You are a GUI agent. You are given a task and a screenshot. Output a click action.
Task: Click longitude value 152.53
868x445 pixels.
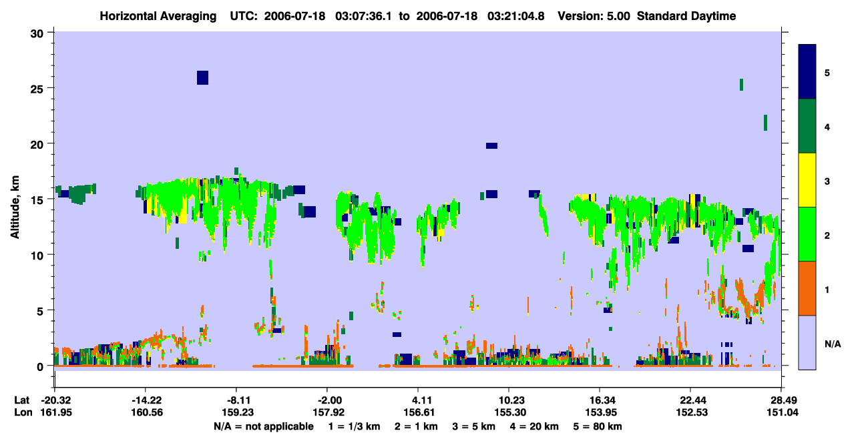690,412
